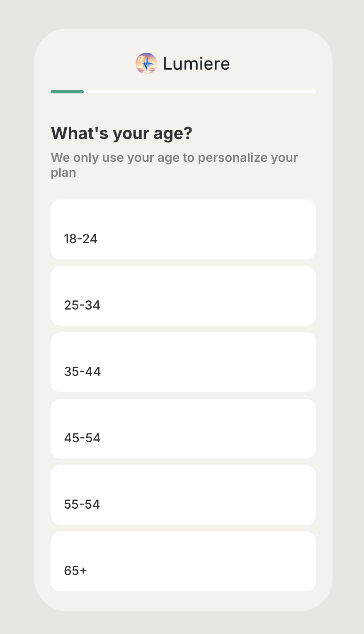Screen dimensions: 364x634
Task: Tap the card labeled 25-34
Action: [183, 296]
